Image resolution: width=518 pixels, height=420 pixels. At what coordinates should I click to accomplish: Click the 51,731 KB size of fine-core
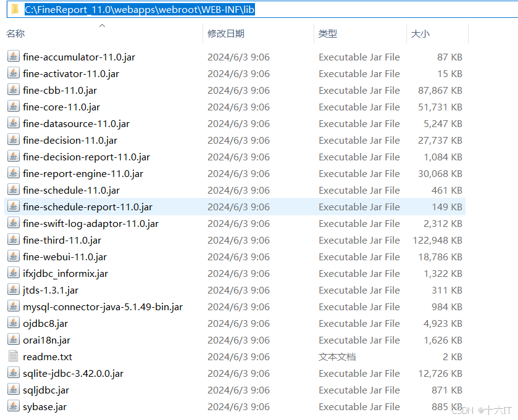coord(440,107)
